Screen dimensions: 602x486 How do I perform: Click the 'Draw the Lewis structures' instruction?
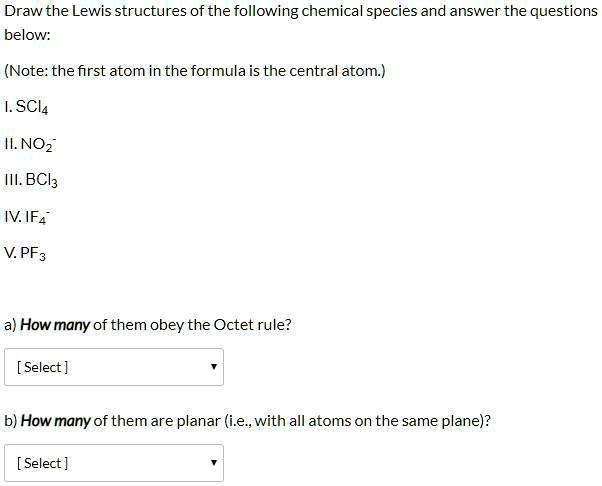point(301,12)
